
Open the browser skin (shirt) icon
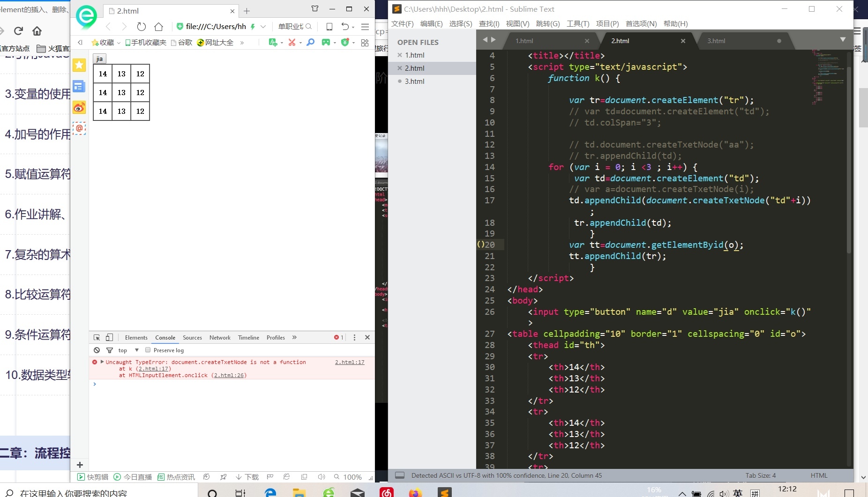[x=315, y=8]
